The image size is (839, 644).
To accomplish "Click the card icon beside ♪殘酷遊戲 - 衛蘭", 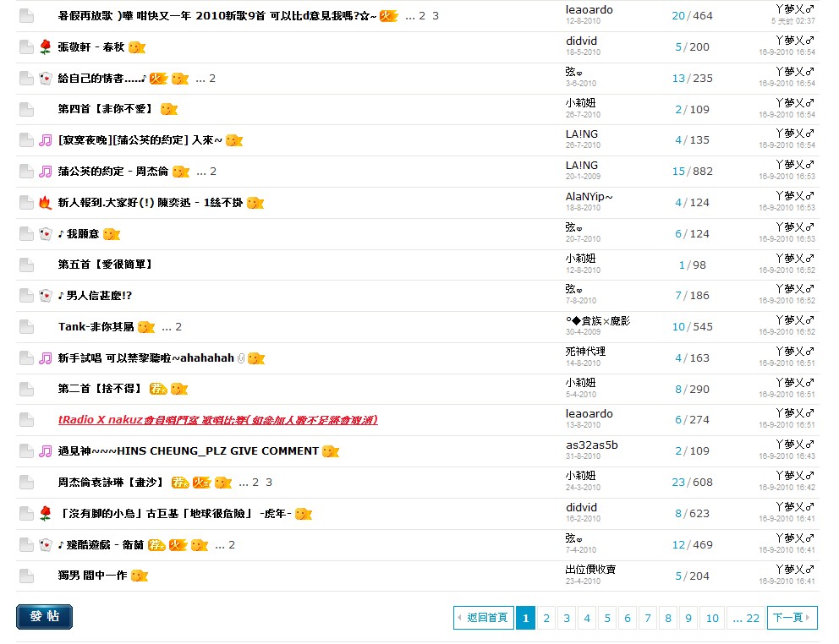I will click(46, 545).
